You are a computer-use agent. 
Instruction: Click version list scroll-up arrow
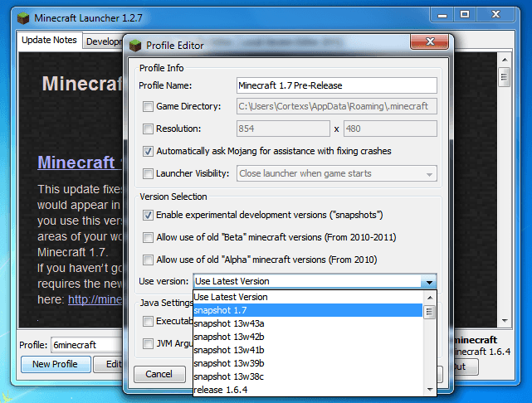[x=430, y=298]
